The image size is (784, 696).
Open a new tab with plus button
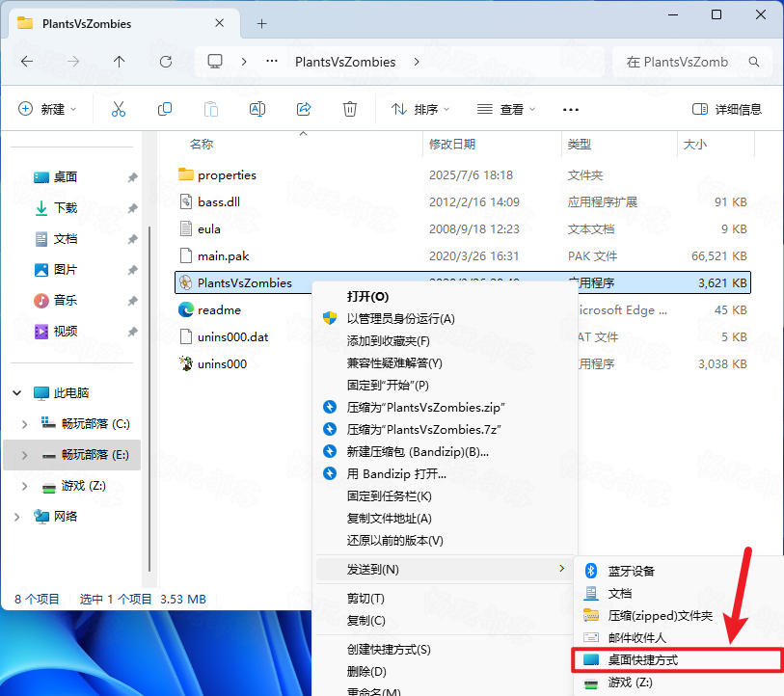click(261, 23)
